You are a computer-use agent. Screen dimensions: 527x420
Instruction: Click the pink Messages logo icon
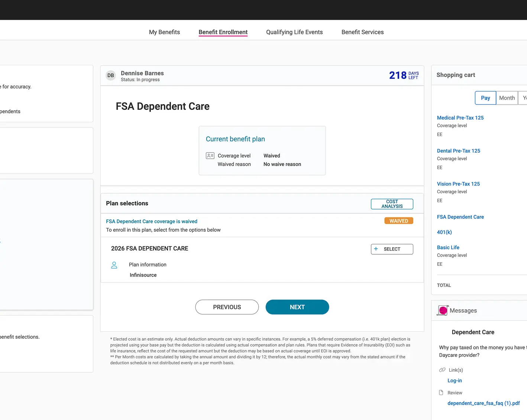tap(443, 310)
